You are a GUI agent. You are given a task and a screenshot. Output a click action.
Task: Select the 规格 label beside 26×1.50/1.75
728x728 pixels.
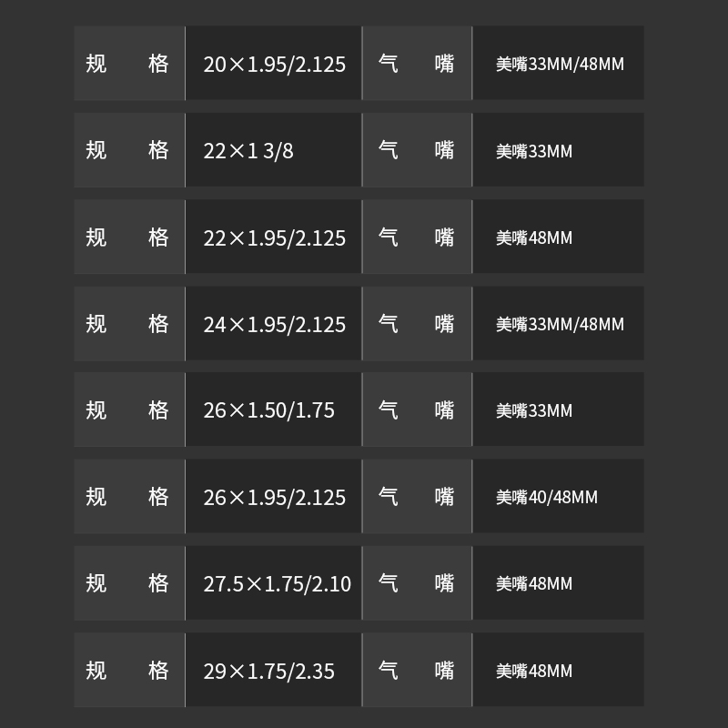pos(128,409)
